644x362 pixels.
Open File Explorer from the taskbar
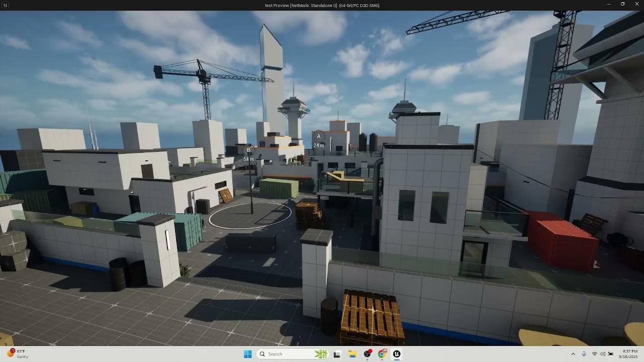click(352, 354)
